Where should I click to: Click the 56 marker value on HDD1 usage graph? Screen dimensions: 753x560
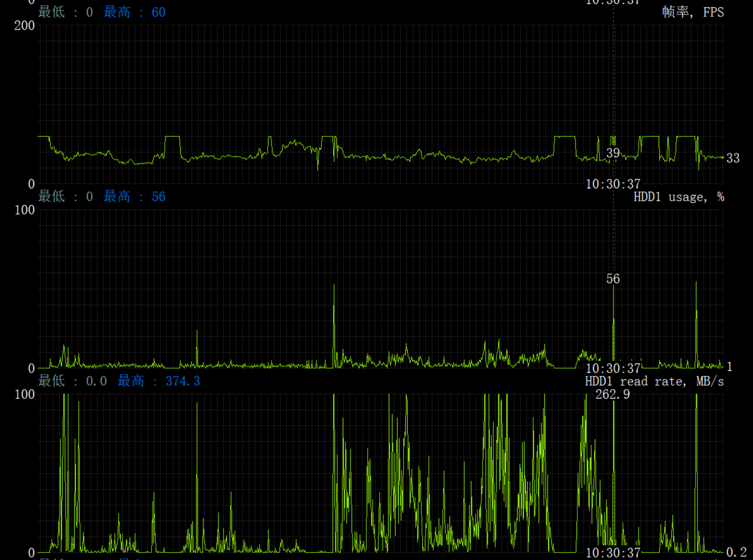point(613,279)
